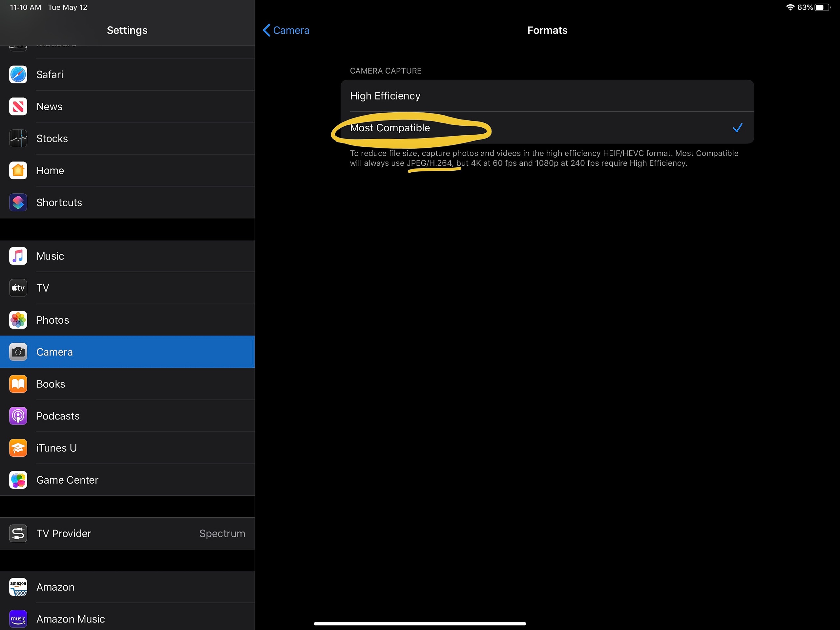840x630 pixels.
Task: Open Home settings row
Action: [x=127, y=171]
